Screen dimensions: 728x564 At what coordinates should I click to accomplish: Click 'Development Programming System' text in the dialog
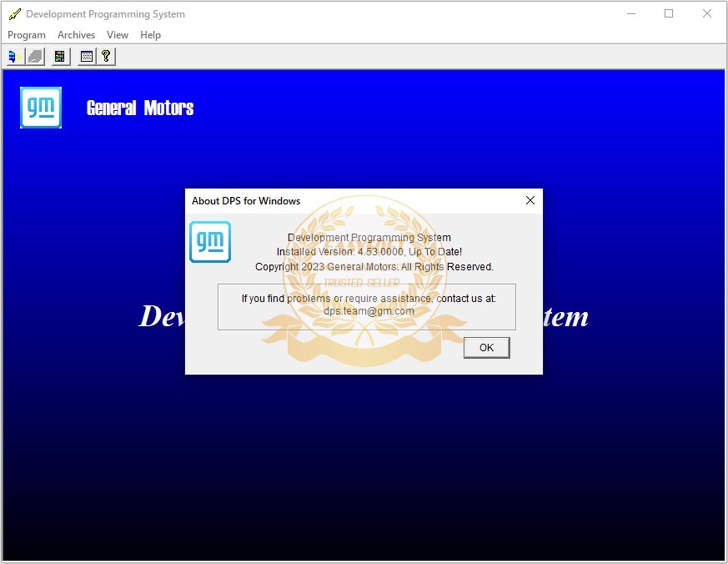369,238
